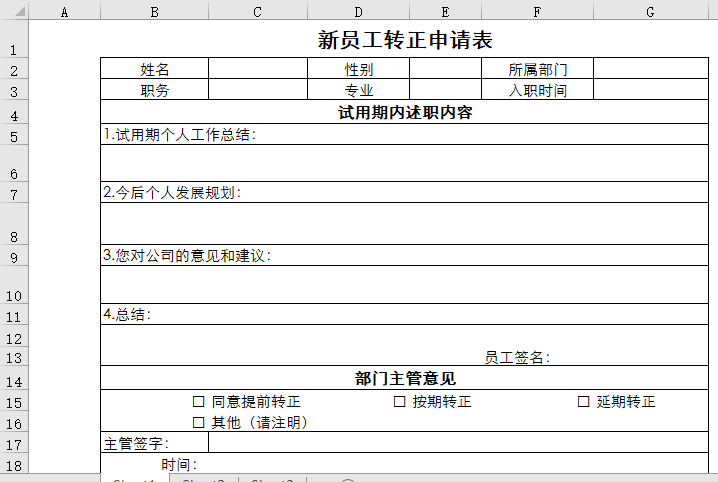Image resolution: width=718 pixels, height=482 pixels.
Task: Click the select-all corner above row 1
Action: coord(14,12)
